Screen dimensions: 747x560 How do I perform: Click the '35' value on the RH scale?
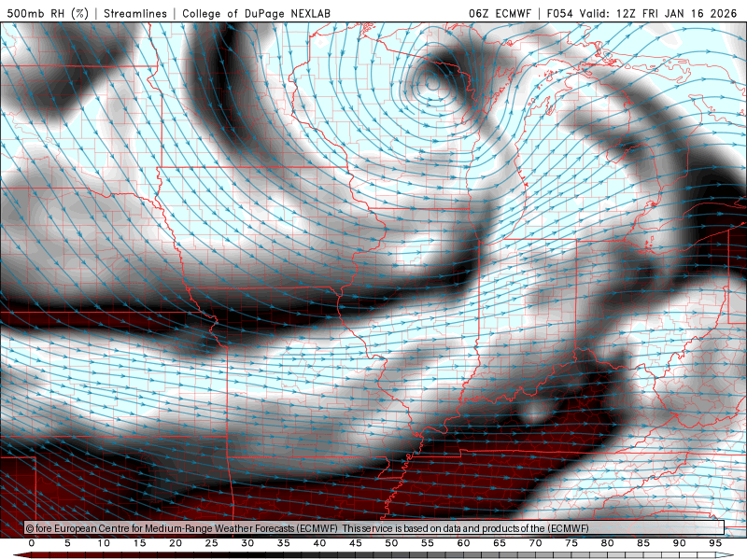click(x=284, y=543)
